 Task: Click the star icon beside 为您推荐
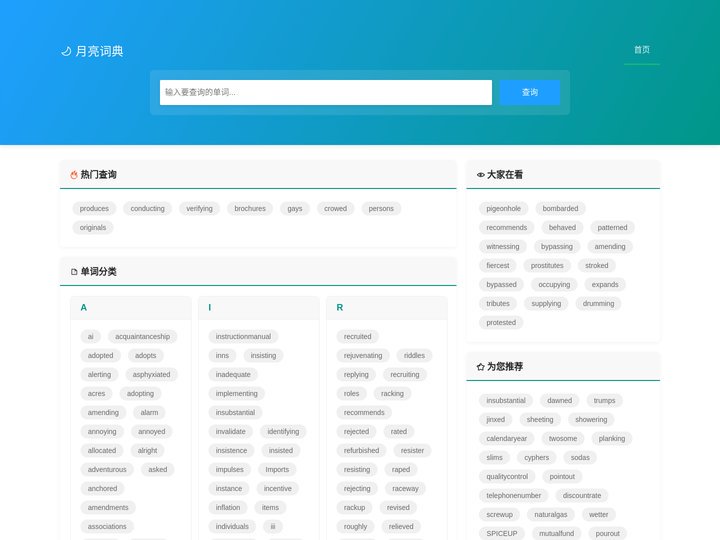tap(481, 367)
